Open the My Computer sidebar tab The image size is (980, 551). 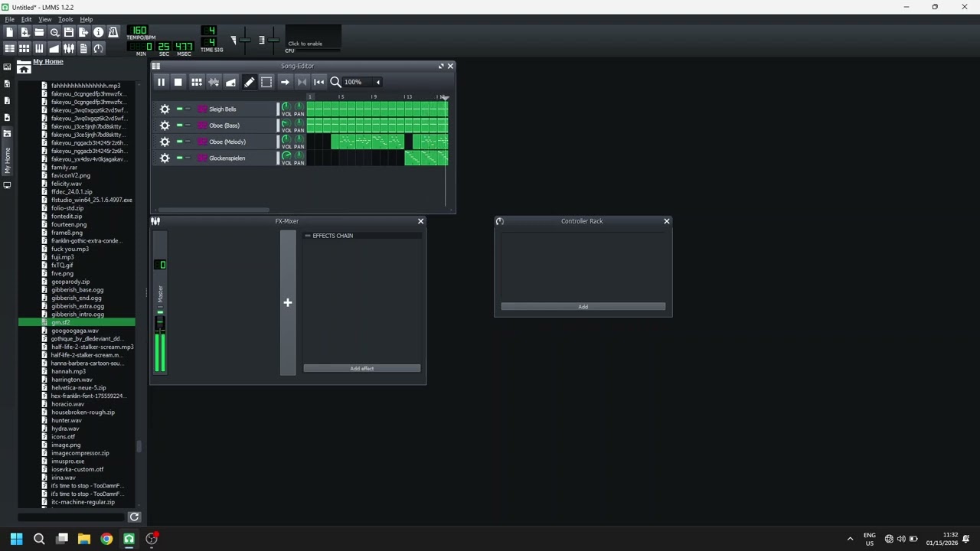coord(7,185)
